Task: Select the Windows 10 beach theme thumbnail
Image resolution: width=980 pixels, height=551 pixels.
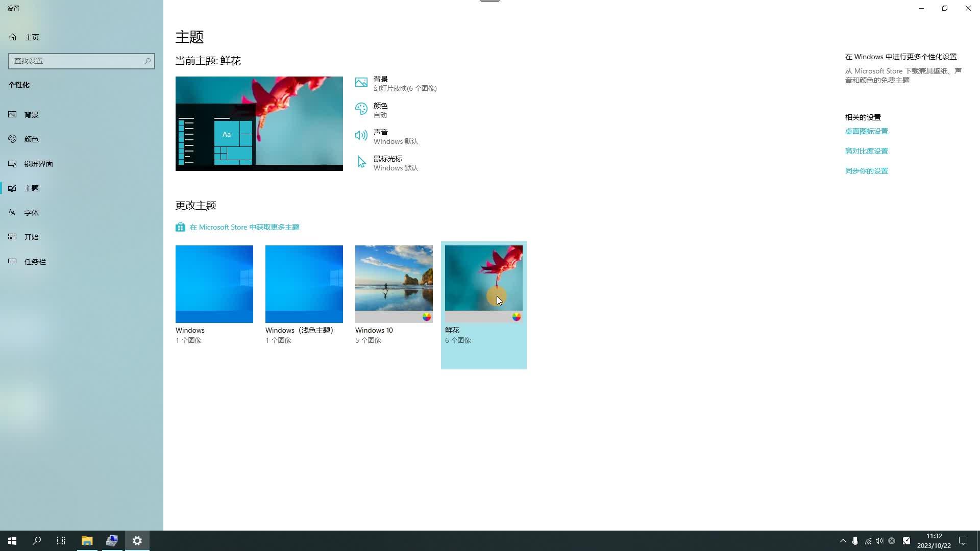Action: tap(394, 284)
